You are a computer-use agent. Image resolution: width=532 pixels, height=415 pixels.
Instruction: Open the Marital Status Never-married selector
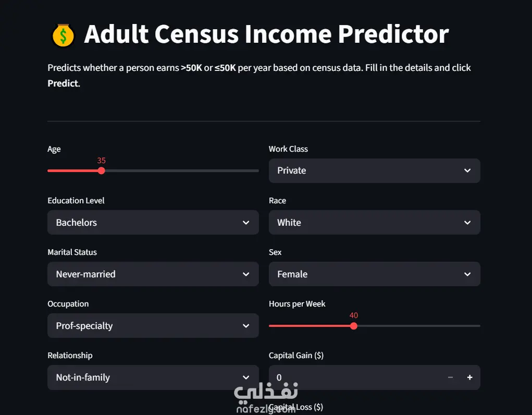click(153, 274)
